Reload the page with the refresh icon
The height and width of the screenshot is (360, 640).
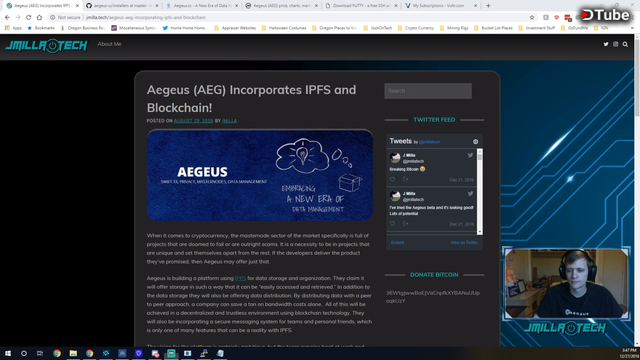[29, 18]
